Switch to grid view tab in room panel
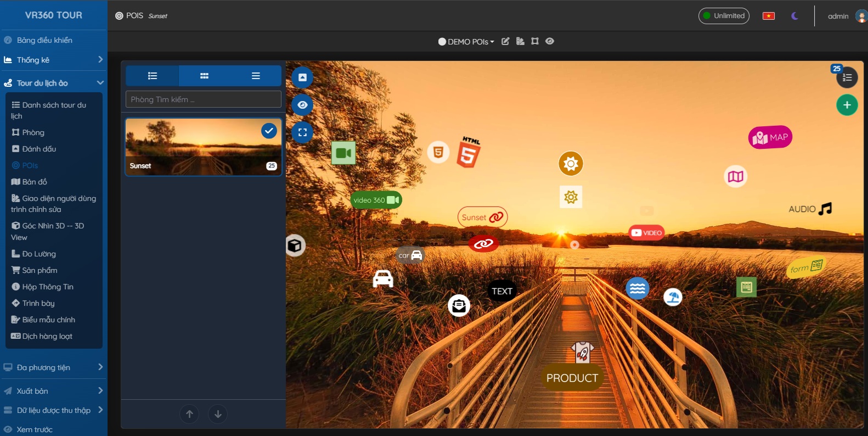Screen dimensions: 868x436 (204, 76)
